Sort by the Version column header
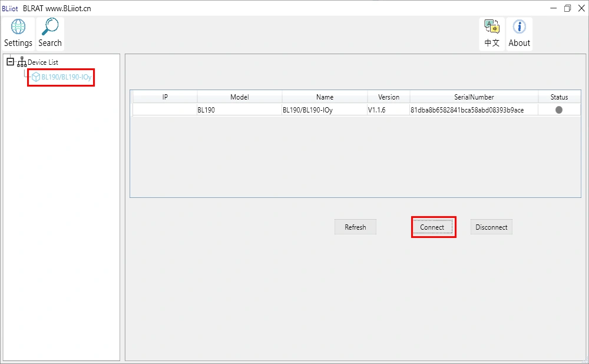The image size is (589, 364). [389, 97]
